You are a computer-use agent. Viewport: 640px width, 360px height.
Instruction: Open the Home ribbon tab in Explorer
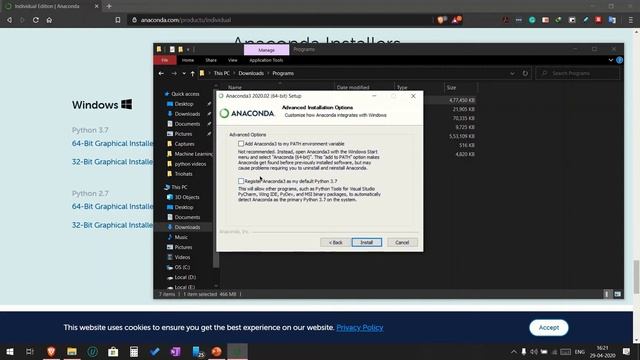tap(188, 60)
